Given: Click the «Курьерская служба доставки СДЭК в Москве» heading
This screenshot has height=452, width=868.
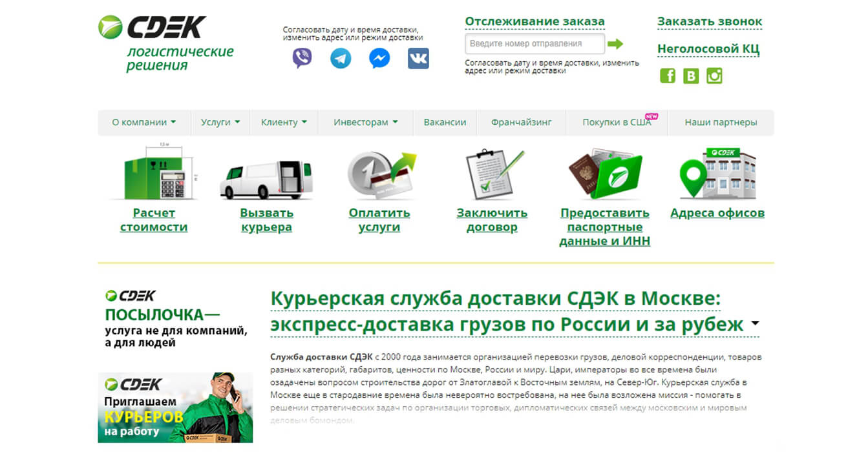Looking at the screenshot, I should point(496,300).
